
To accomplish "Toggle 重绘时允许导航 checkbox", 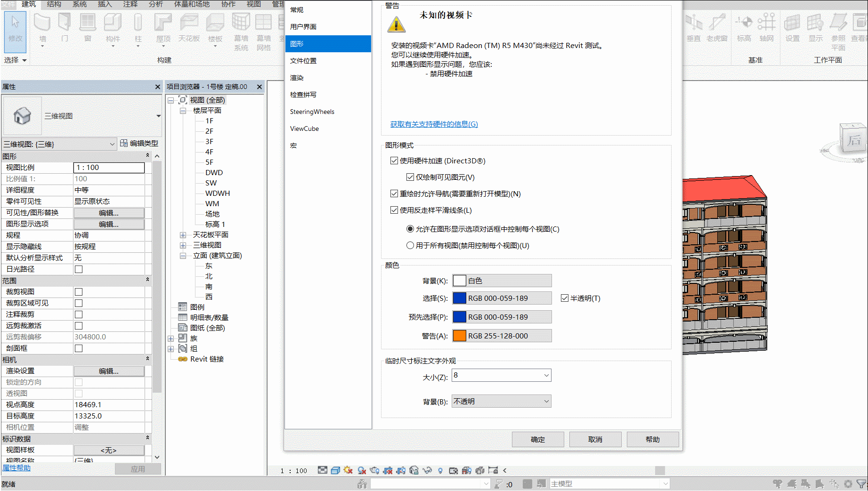I will [x=394, y=193].
